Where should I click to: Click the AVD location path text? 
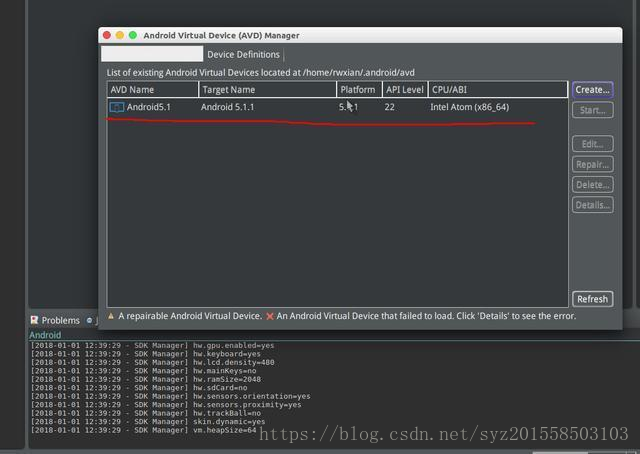(x=359, y=73)
